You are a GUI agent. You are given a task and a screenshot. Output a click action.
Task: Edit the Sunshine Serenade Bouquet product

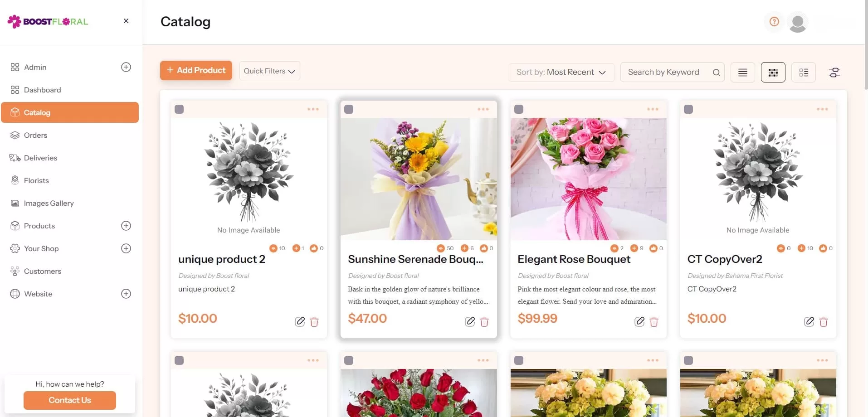[x=470, y=322]
